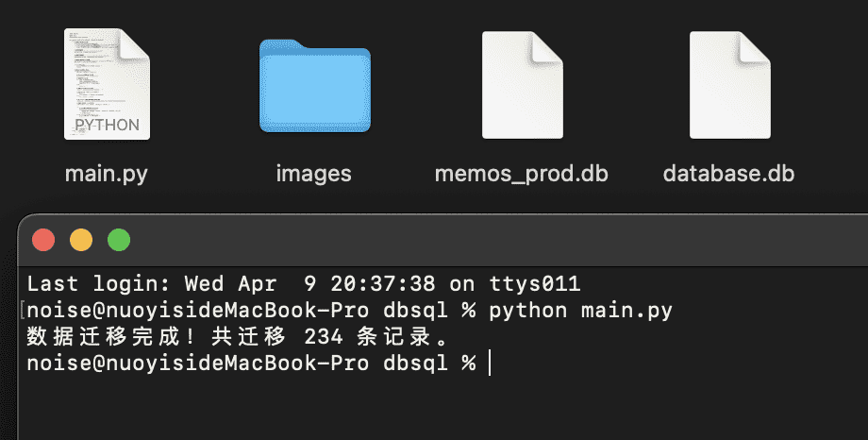Viewport: 868px width, 440px height.
Task: Click dbsql directory name in last prompt
Action: [415, 364]
